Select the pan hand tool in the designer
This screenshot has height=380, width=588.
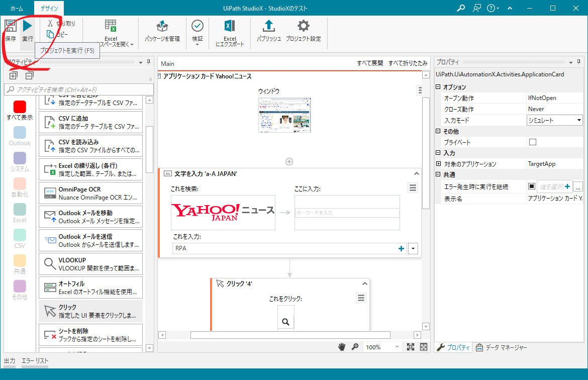point(342,347)
